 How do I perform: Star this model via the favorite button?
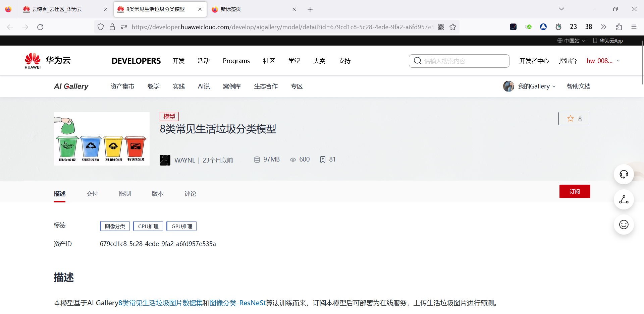574,118
